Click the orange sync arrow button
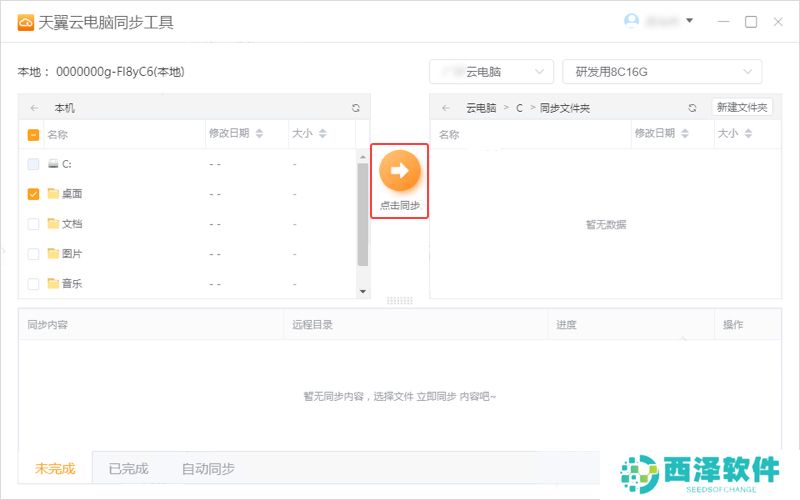 tap(399, 170)
